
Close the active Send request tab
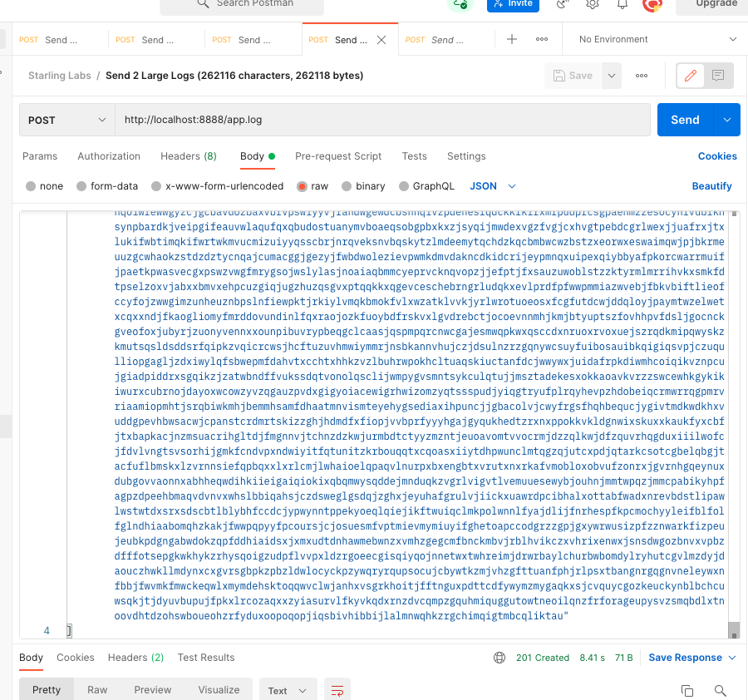point(381,40)
